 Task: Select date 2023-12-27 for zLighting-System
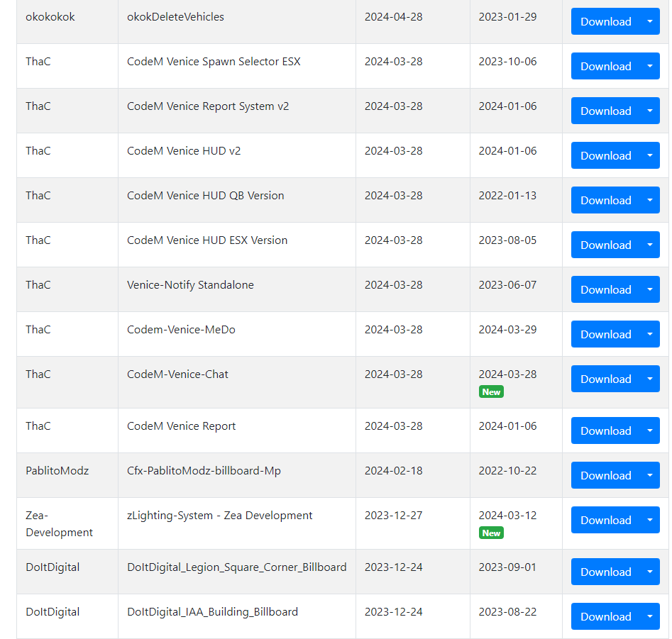393,515
